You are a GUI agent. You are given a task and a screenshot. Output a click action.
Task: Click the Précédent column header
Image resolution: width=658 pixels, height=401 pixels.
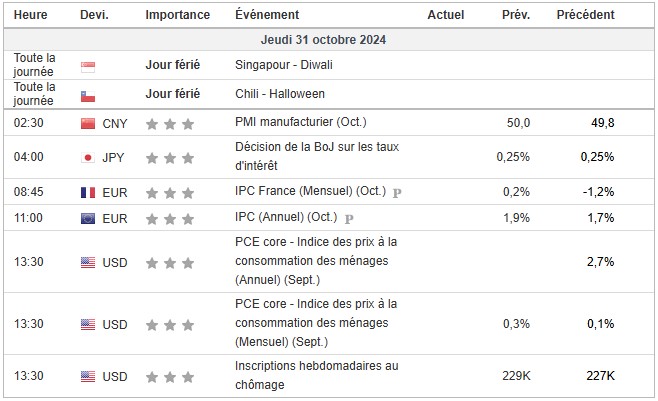[585, 15]
